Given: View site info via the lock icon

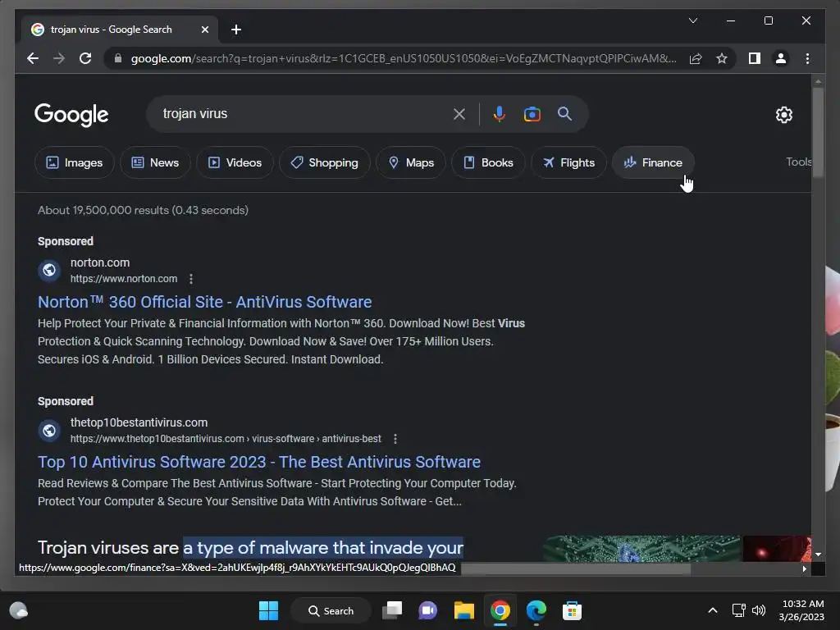Looking at the screenshot, I should (x=118, y=58).
